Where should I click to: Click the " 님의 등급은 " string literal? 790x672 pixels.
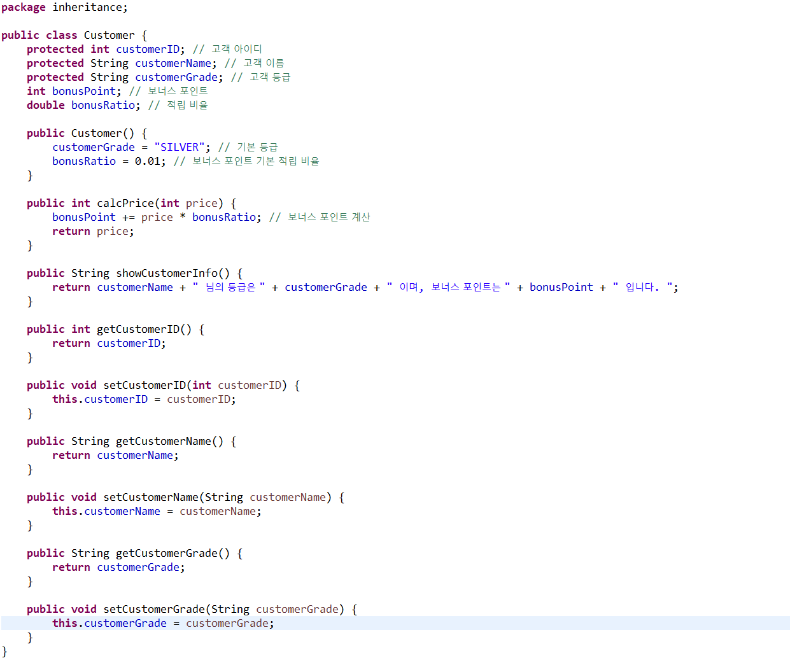(x=229, y=288)
